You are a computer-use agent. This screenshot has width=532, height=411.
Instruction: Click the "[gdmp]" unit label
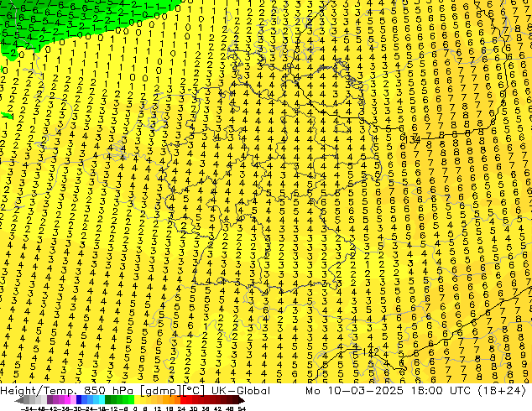coord(161,391)
